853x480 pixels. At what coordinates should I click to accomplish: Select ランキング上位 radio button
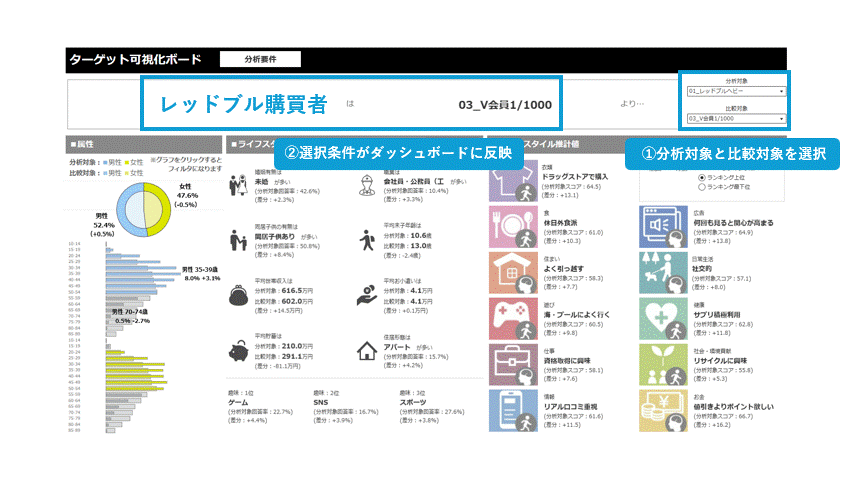(702, 177)
